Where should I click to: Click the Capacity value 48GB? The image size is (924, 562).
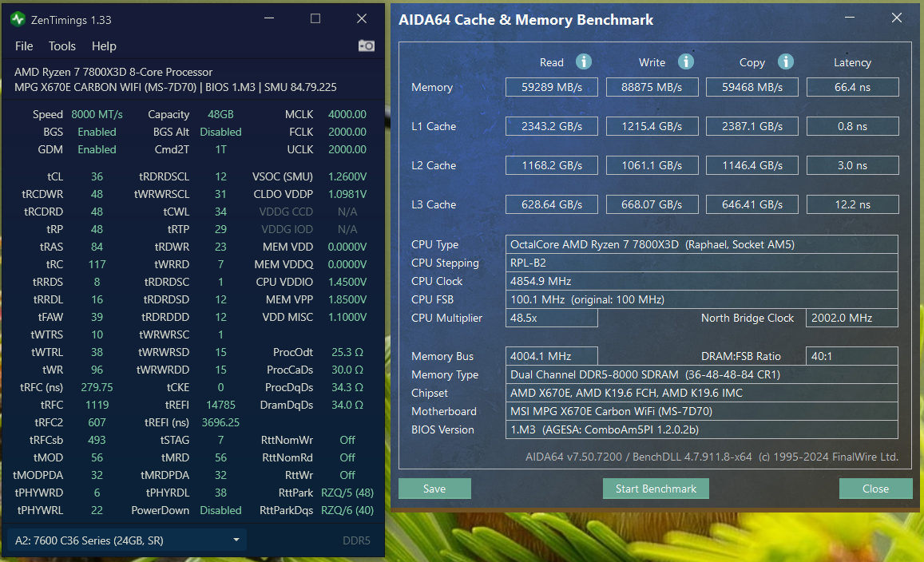[220, 114]
